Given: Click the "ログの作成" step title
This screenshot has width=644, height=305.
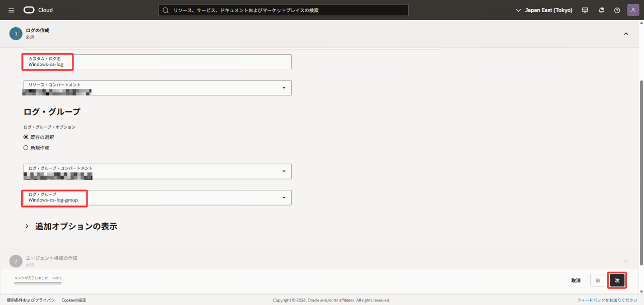Looking at the screenshot, I should tap(38, 30).
